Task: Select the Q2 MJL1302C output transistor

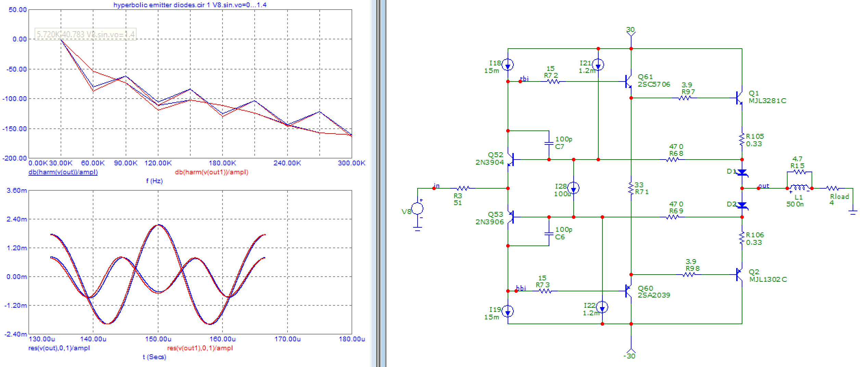Action: click(x=739, y=275)
